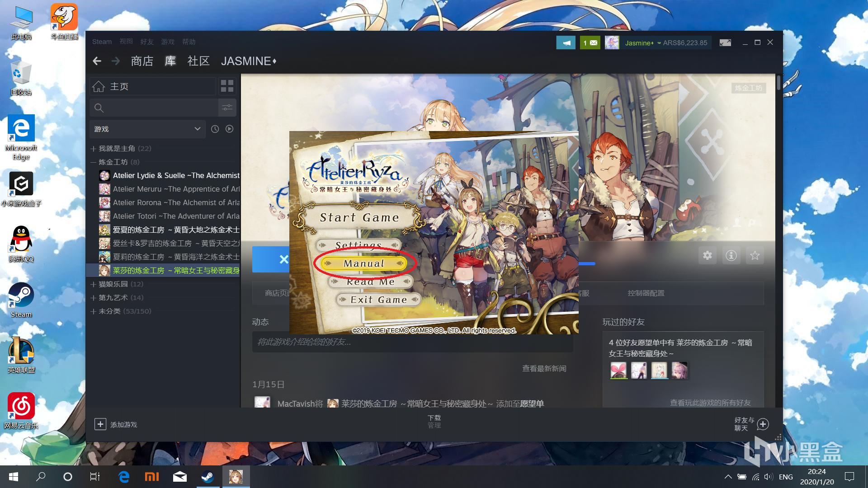The height and width of the screenshot is (488, 868).
Task: Open the Steam inbox envelope notification
Action: 590,43
